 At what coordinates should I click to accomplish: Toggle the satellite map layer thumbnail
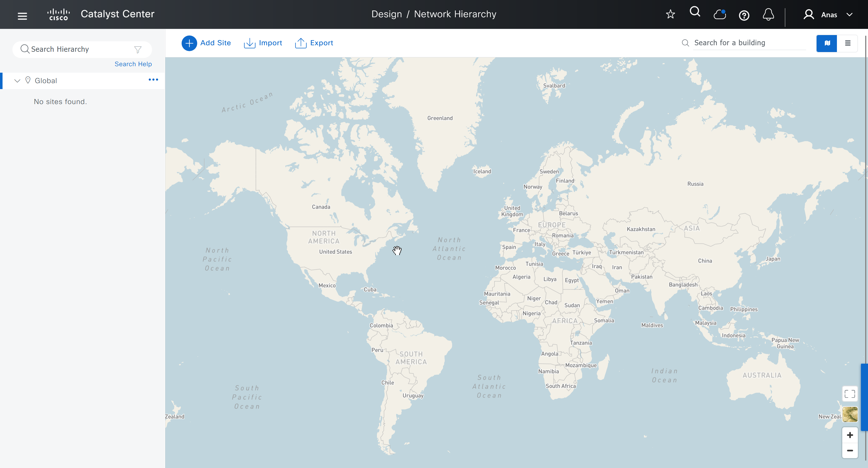pos(849,414)
